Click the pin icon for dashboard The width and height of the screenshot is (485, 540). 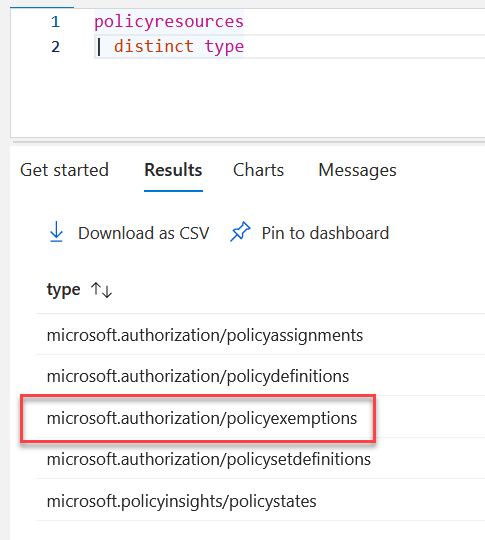pos(240,231)
